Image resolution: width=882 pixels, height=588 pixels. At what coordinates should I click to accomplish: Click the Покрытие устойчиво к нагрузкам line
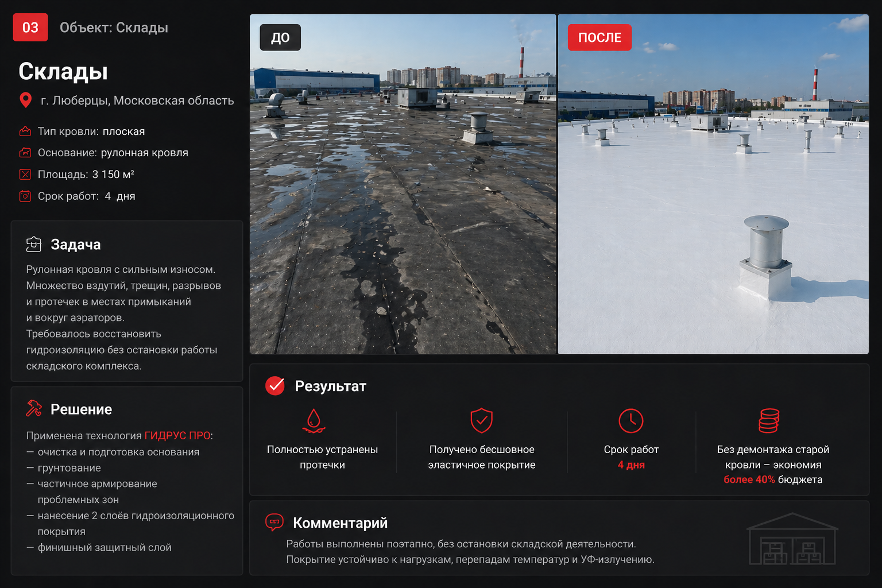pos(470,559)
